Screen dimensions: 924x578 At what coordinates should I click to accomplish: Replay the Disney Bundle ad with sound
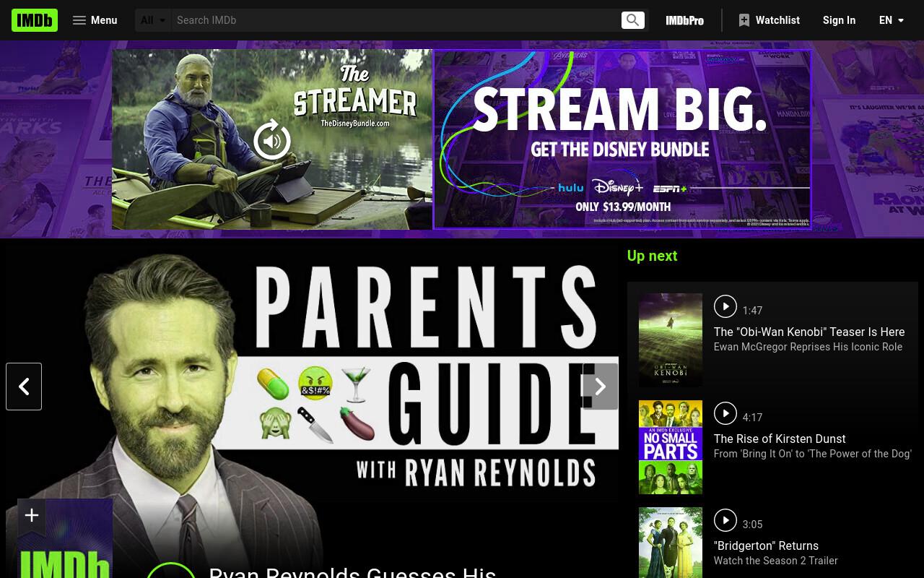pyautogui.click(x=272, y=140)
